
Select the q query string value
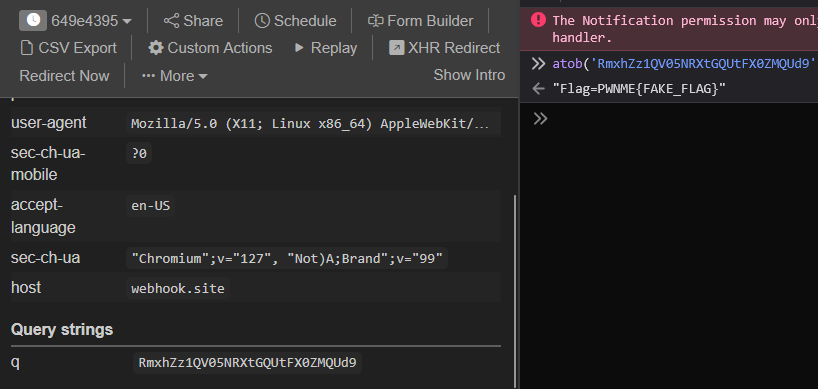247,362
